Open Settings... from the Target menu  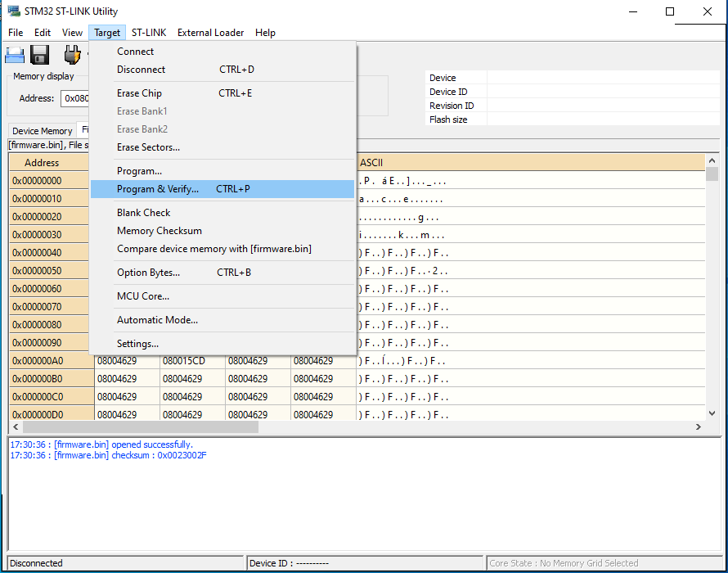222,344
